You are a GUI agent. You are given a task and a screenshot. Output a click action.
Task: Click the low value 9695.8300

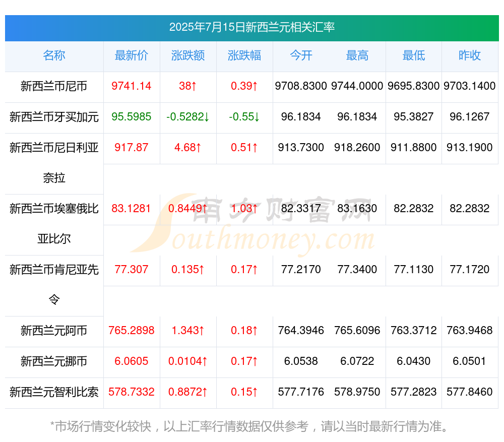pos(414,86)
